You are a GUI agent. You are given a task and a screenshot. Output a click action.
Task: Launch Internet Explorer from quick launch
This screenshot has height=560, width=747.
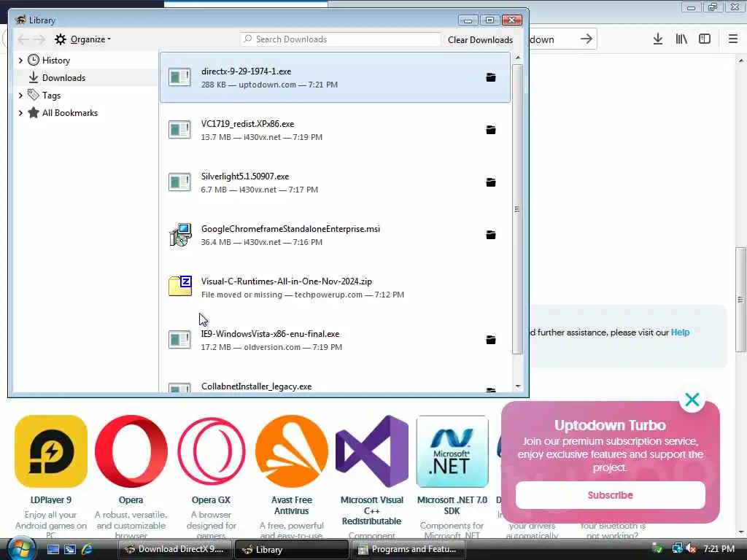pos(87,550)
